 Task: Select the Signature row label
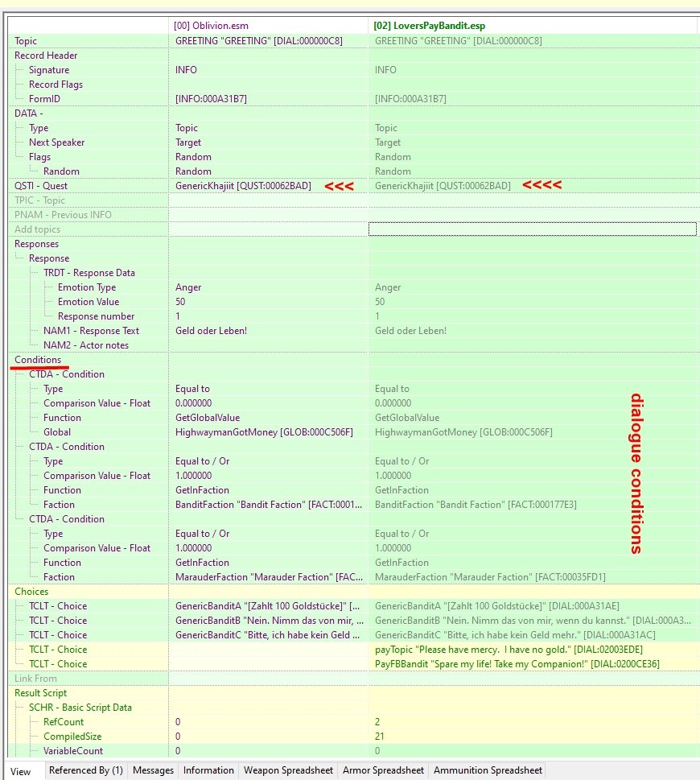click(x=49, y=70)
